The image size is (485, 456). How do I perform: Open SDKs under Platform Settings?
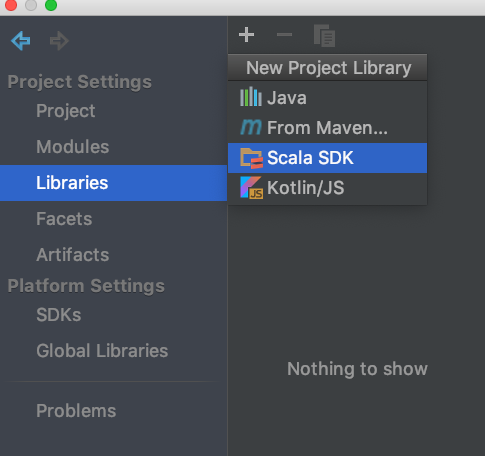pos(59,315)
